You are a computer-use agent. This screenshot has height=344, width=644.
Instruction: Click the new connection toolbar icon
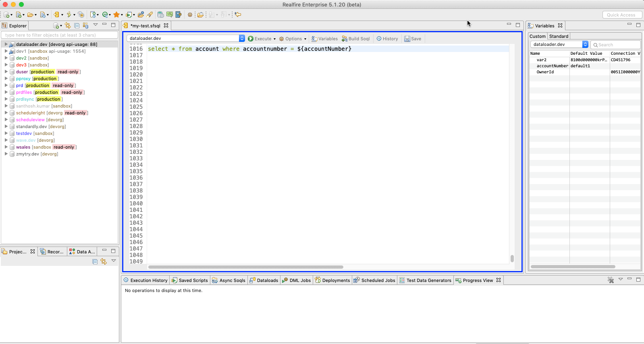click(x=6, y=15)
